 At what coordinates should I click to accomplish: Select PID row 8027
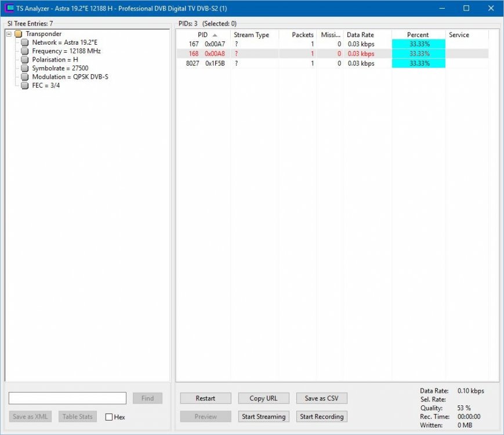coord(332,63)
